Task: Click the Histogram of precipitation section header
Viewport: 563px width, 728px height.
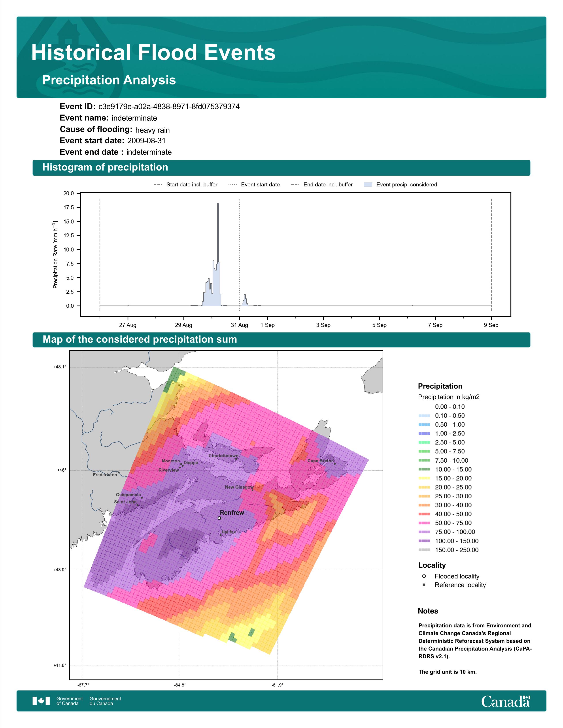Action: pos(281,168)
